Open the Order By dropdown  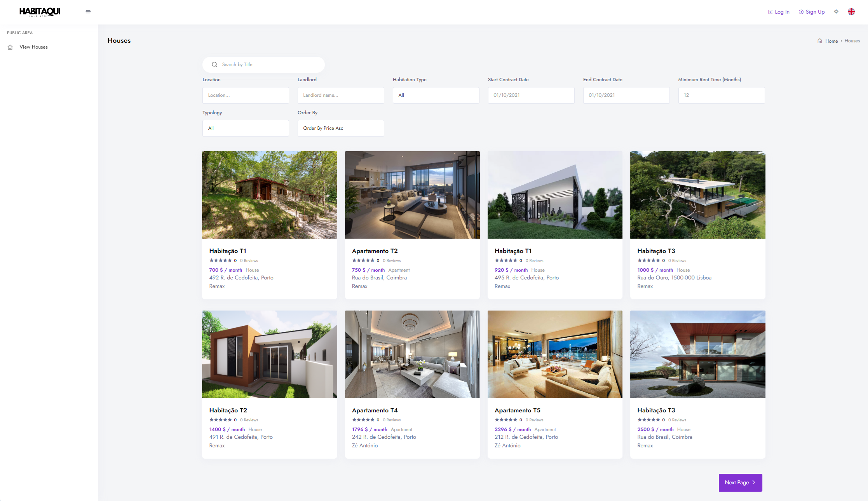tap(340, 127)
